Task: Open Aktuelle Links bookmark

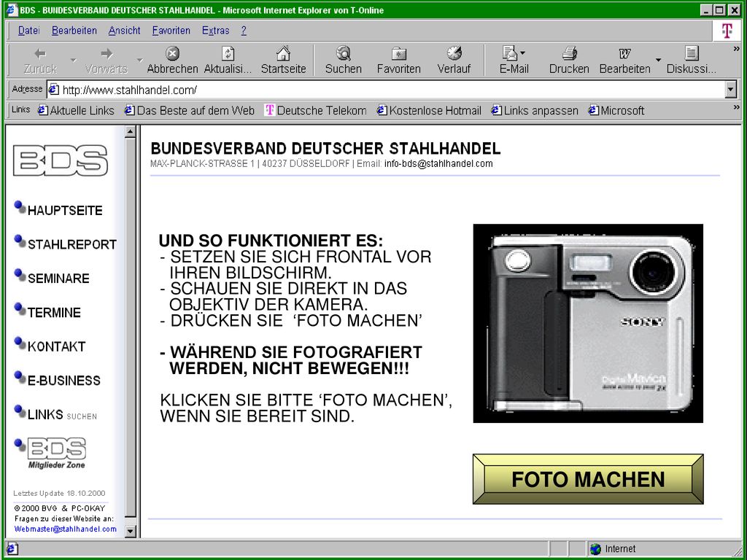Action: pyautogui.click(x=76, y=111)
